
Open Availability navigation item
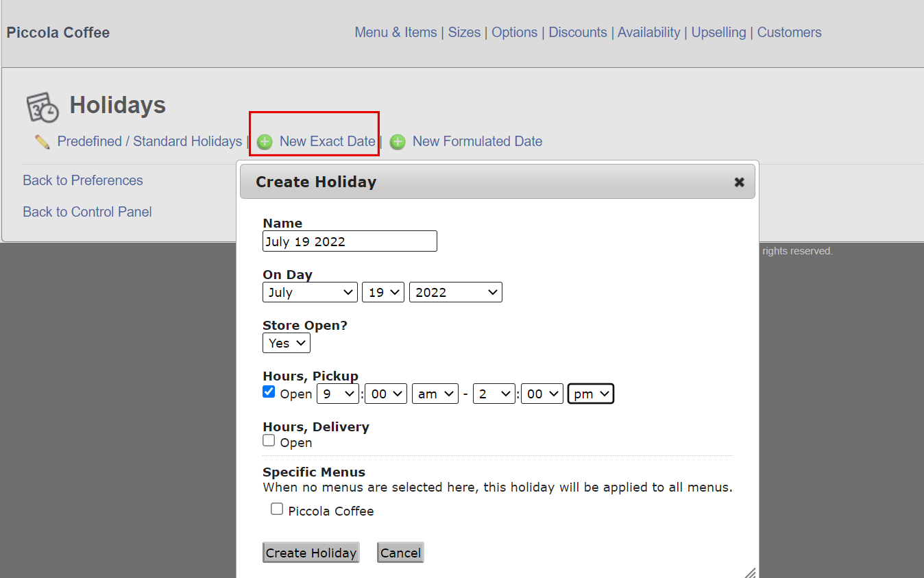(649, 32)
